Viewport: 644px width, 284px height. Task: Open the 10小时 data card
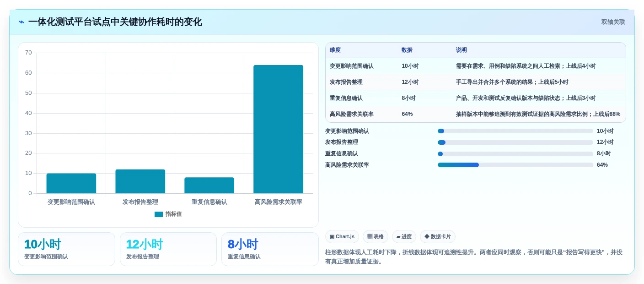(66, 249)
